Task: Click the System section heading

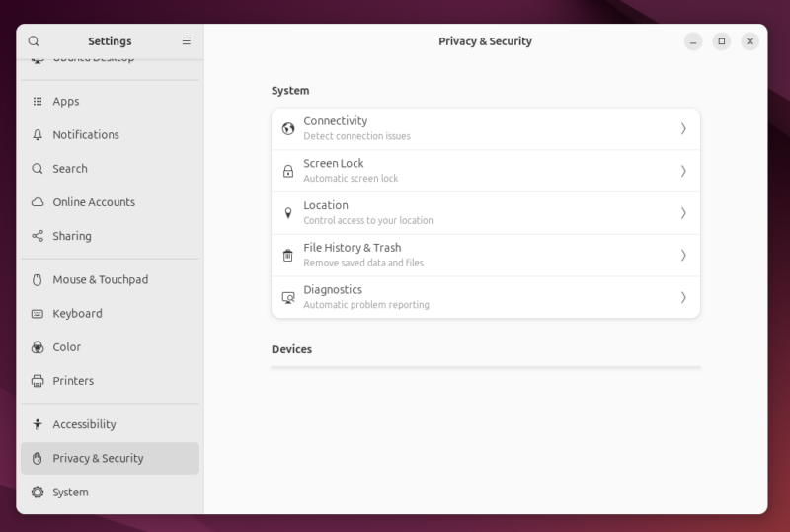Action: [290, 91]
